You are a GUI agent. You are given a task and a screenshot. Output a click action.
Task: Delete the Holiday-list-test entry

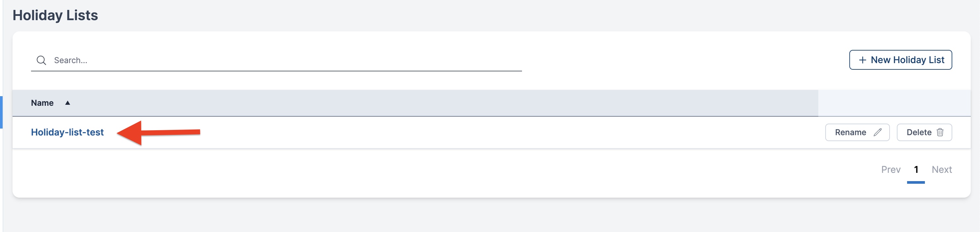(x=924, y=132)
